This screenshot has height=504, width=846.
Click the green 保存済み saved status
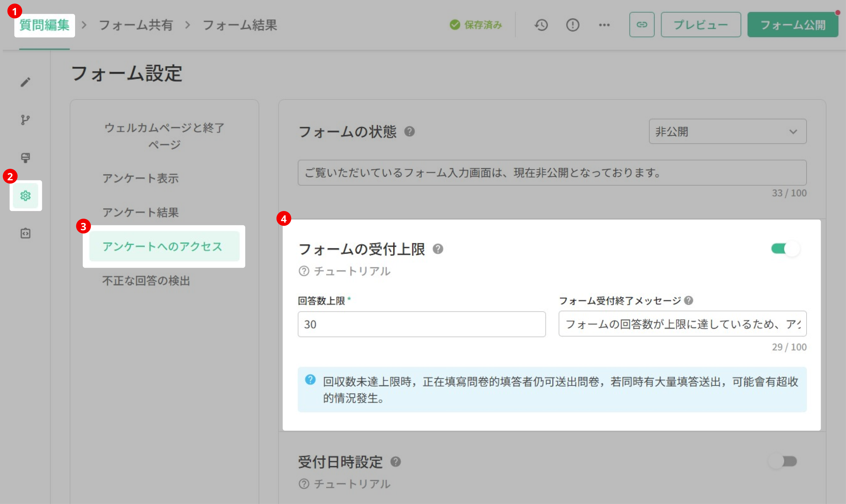[475, 25]
